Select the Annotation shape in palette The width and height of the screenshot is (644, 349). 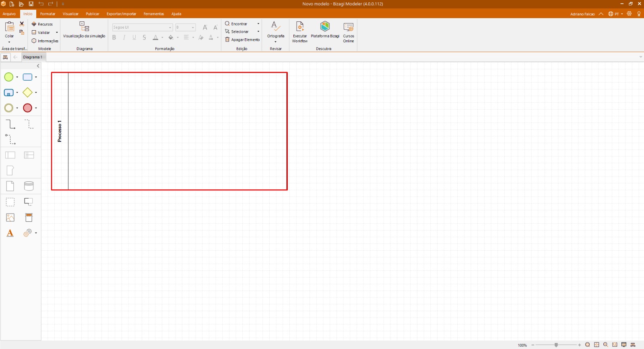(29, 202)
